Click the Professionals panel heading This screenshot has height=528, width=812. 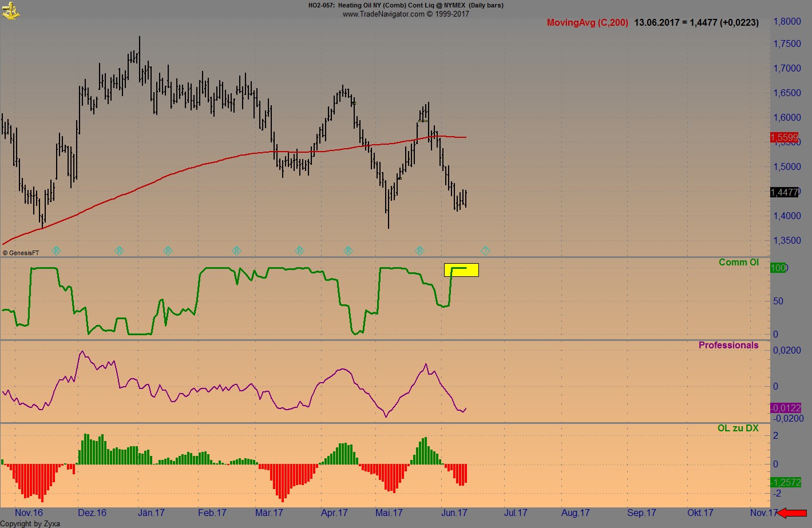(x=728, y=345)
